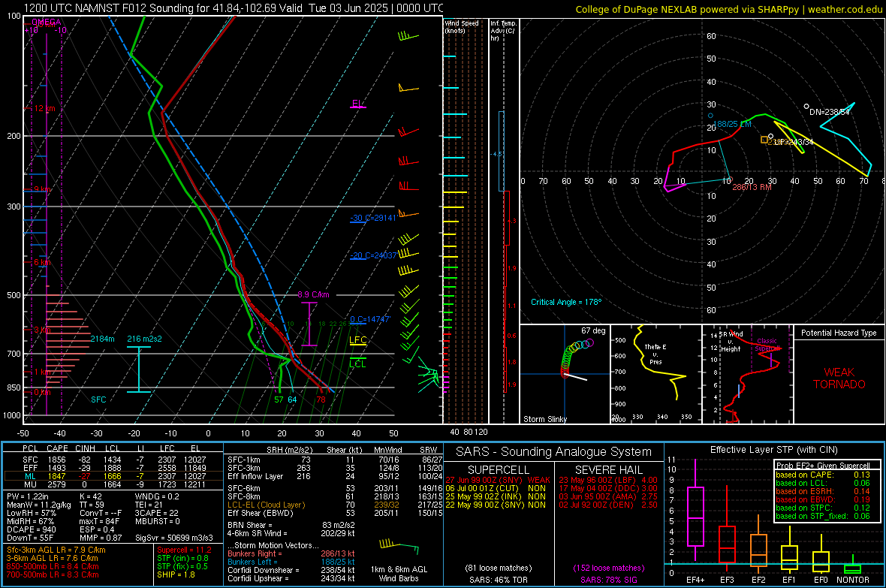Select the SFC parcel row
886x588 pixels.
click(113, 460)
